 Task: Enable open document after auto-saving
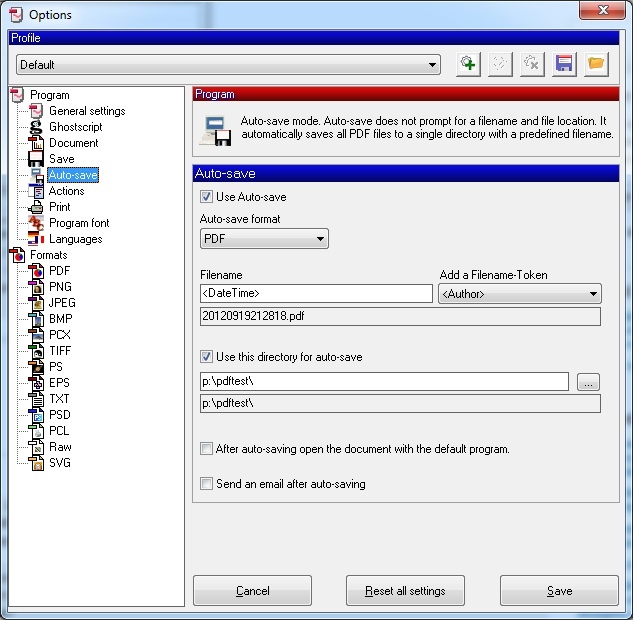[206, 448]
